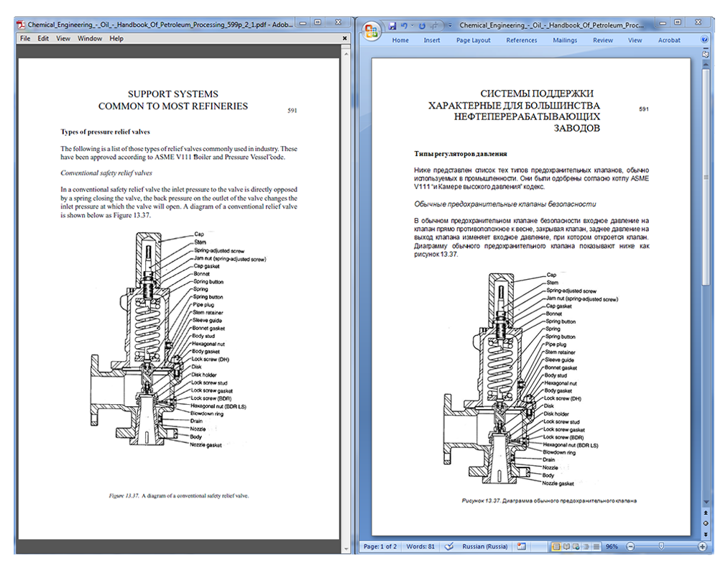The height and width of the screenshot is (571, 728).
Task: Click the Zoom Out minus button
Action: (630, 547)
